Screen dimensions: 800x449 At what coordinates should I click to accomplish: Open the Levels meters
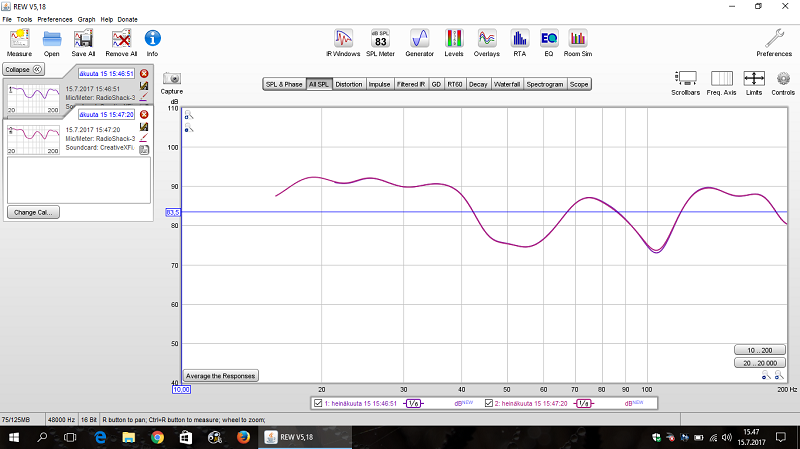[x=454, y=42]
